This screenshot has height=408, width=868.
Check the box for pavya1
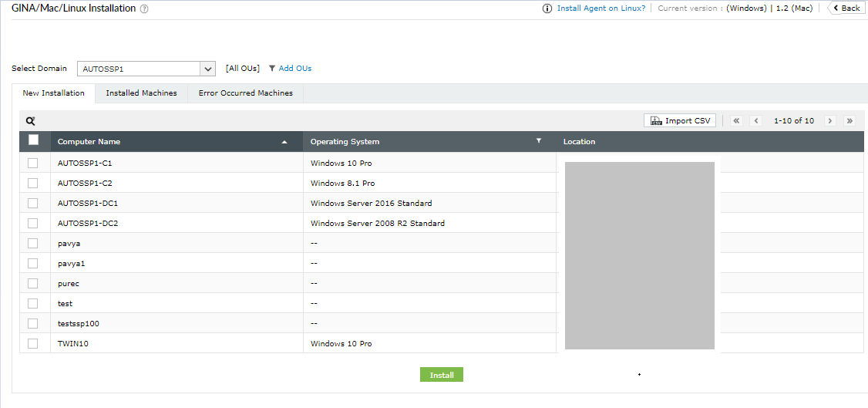(32, 264)
